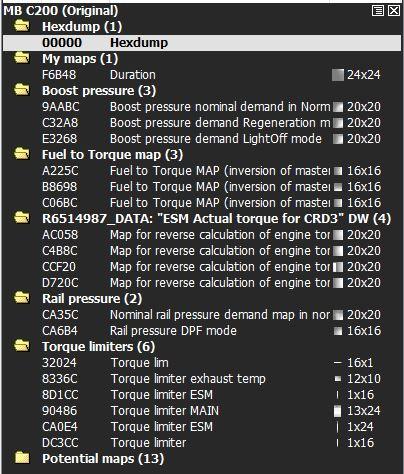Click the Torque limiter MAIN 13x24 preview thumbnail
The image size is (404, 474).
[x=338, y=411]
